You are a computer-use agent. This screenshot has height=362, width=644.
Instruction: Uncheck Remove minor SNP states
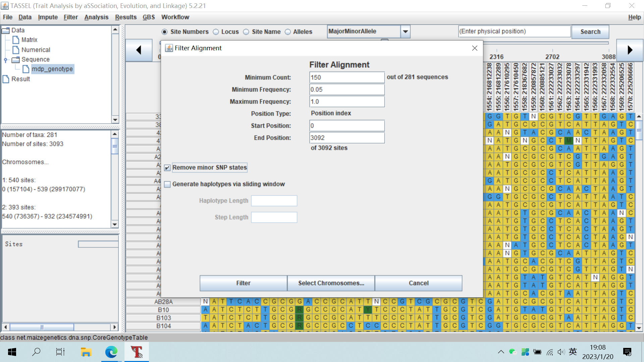click(167, 168)
